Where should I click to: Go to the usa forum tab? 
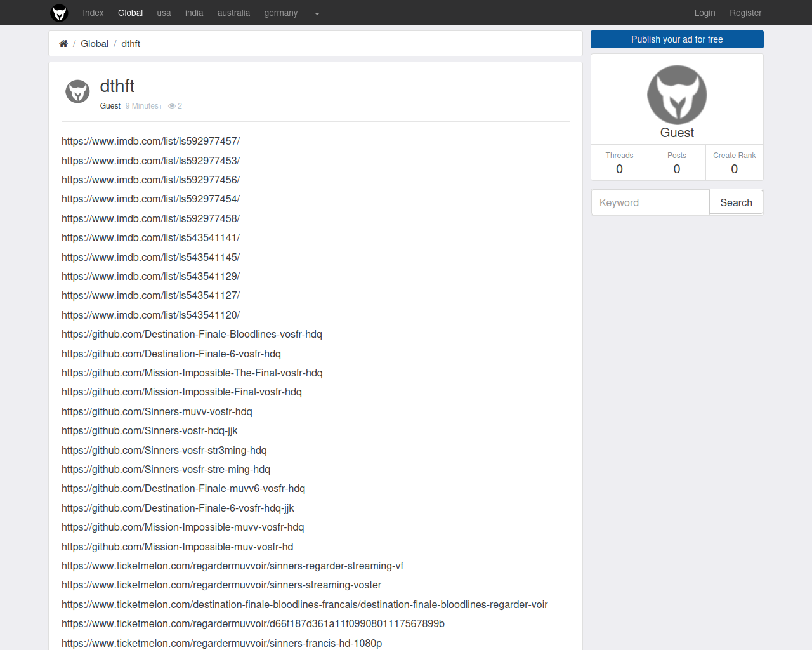pos(164,13)
